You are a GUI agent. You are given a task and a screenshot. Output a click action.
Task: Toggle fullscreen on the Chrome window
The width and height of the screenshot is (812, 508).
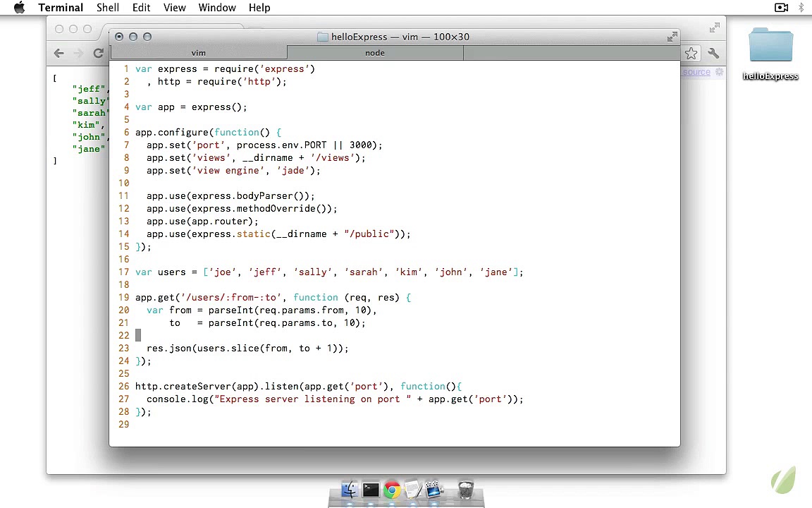[x=715, y=28]
